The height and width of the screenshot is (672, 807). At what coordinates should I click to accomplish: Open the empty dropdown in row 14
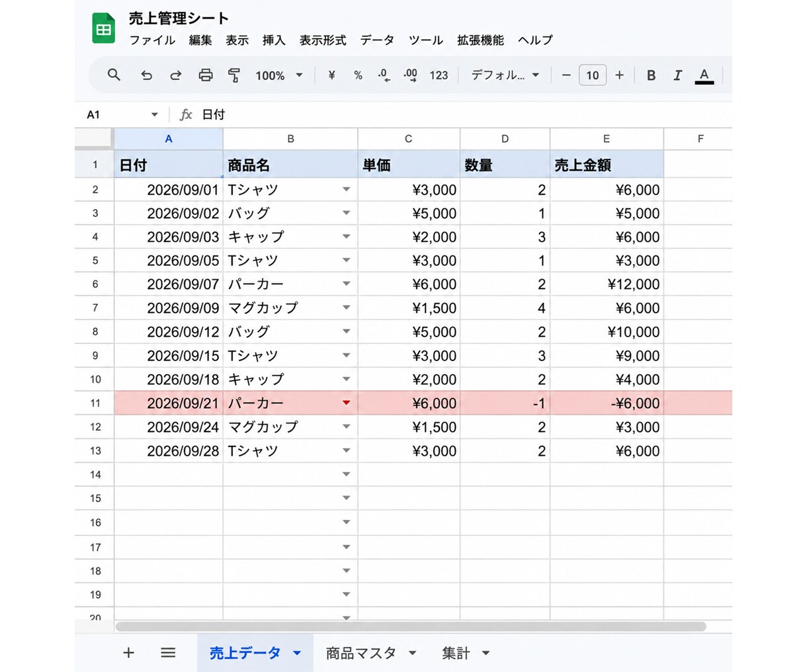click(x=346, y=474)
